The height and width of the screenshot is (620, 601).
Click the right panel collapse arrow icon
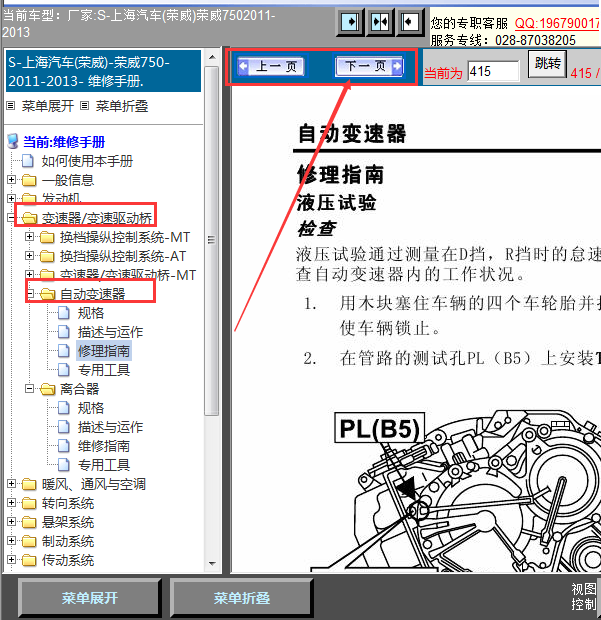[x=410, y=22]
